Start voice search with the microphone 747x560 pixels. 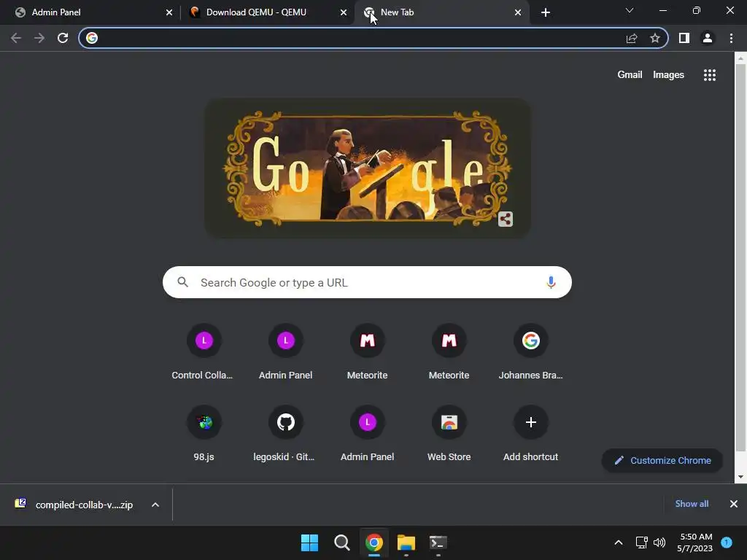click(x=551, y=282)
